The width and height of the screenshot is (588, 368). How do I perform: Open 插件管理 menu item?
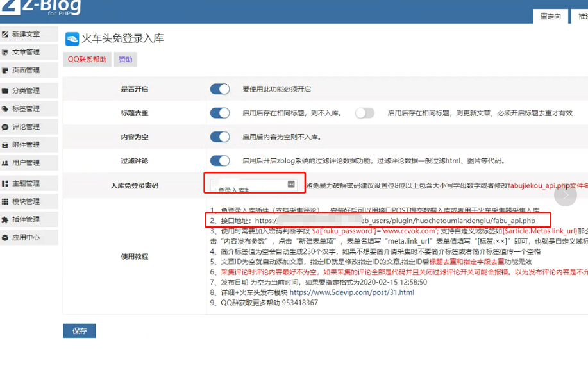pyautogui.click(x=29, y=219)
